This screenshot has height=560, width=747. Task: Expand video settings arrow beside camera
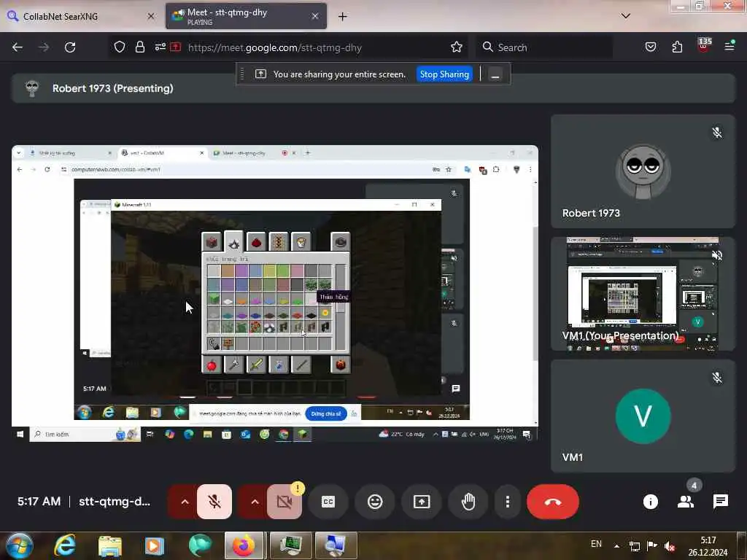(255, 502)
